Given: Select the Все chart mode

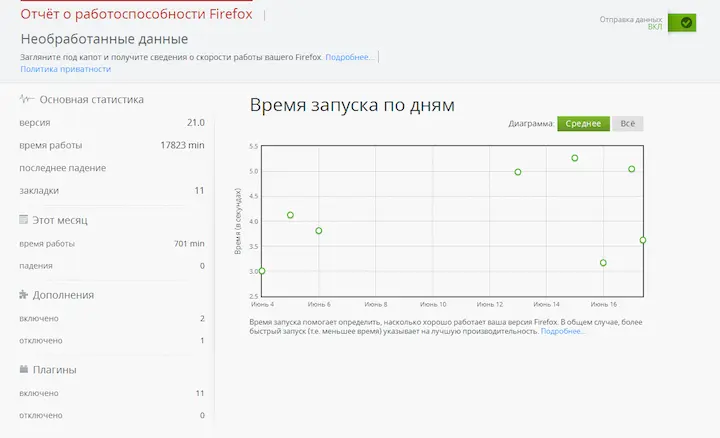Looking at the screenshot, I should [627, 124].
